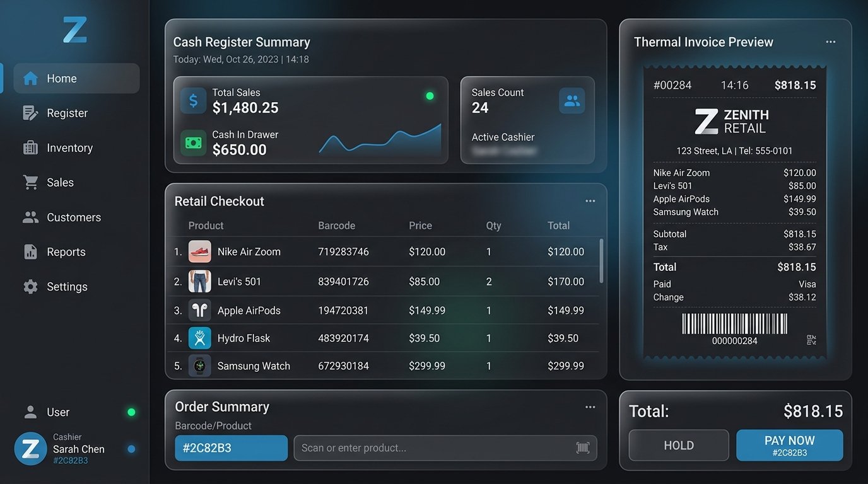
Task: Click the Reports chart icon
Action: point(30,251)
